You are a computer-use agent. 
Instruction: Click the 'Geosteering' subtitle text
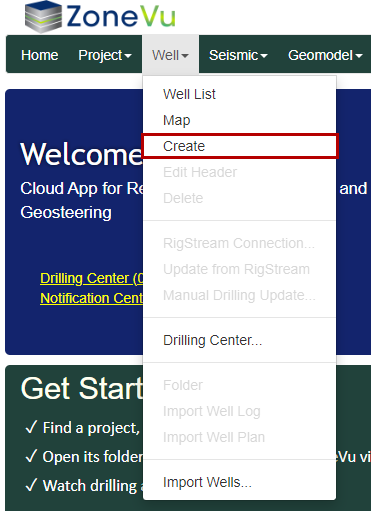point(66,213)
